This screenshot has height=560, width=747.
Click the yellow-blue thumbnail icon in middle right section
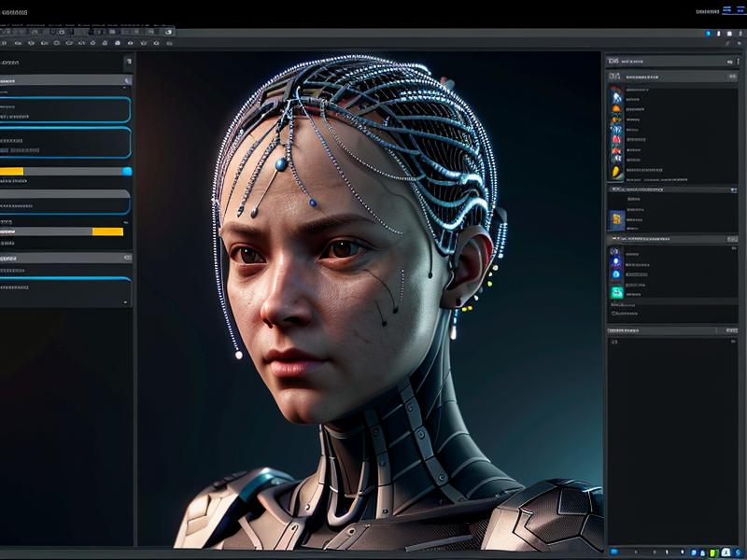616,219
